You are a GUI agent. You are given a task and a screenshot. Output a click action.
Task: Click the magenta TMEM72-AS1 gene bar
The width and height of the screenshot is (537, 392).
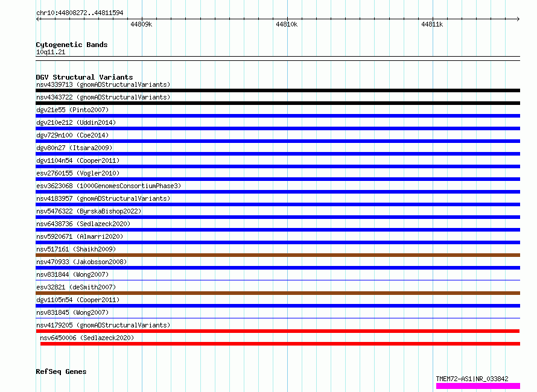(x=478, y=386)
